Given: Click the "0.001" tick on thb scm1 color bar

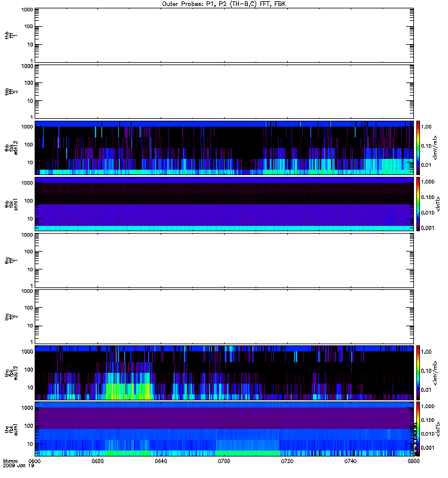Looking at the screenshot, I should point(428,228).
